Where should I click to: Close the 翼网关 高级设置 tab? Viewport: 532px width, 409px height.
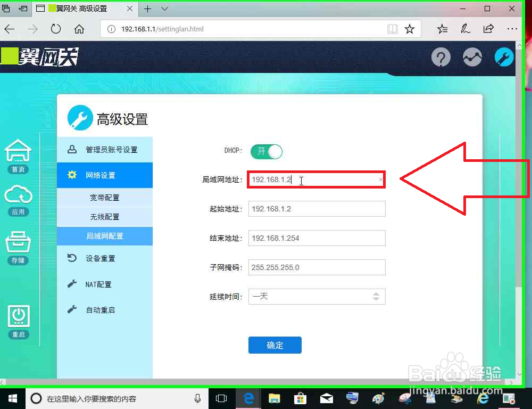[130, 9]
